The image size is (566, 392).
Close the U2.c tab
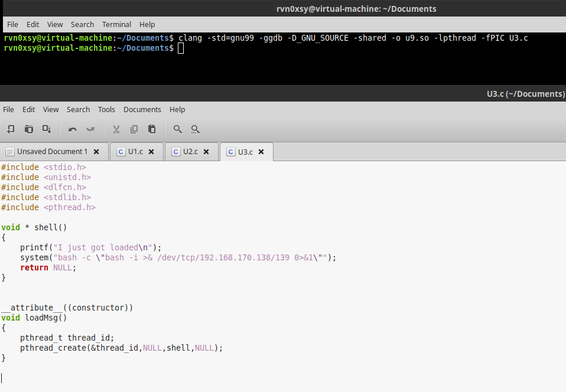coord(206,152)
